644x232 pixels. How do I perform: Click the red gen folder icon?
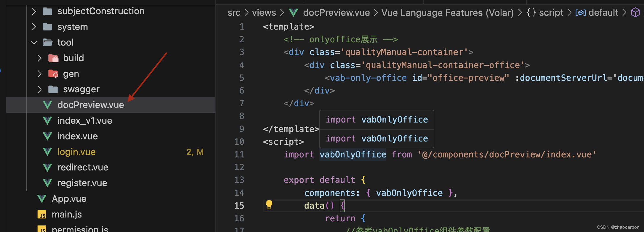(53, 74)
